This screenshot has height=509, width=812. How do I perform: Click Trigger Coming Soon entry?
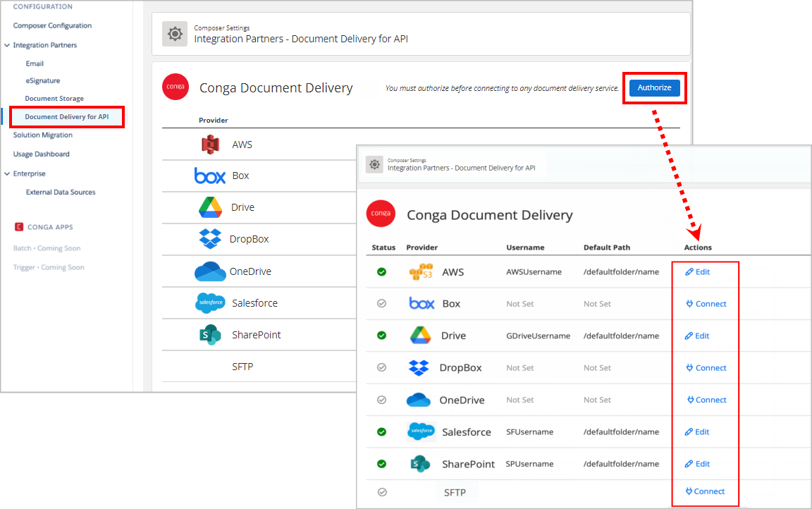(49, 267)
